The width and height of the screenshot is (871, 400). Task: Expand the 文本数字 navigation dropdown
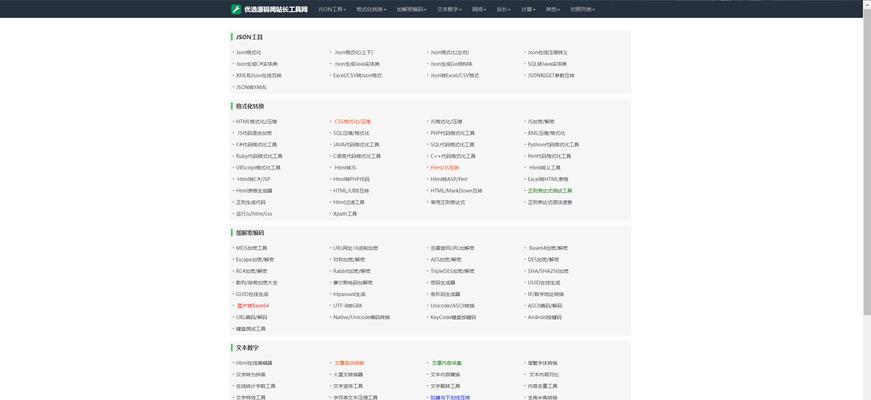click(449, 9)
